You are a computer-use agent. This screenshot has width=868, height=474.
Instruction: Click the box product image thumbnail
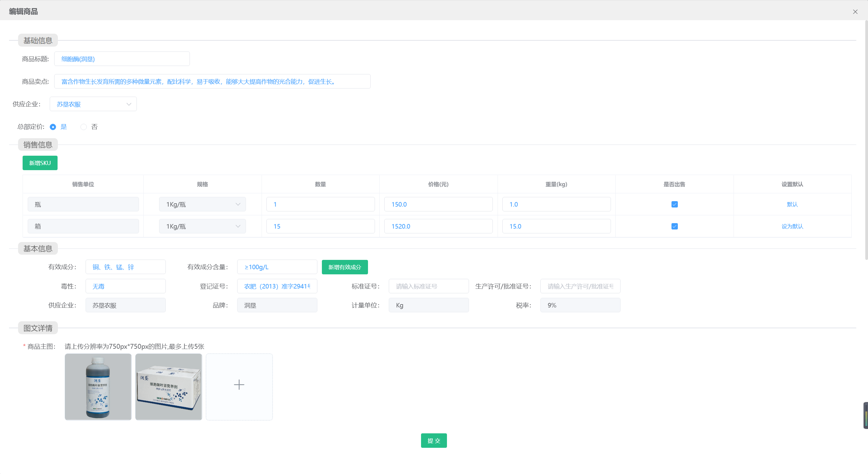coord(168,386)
